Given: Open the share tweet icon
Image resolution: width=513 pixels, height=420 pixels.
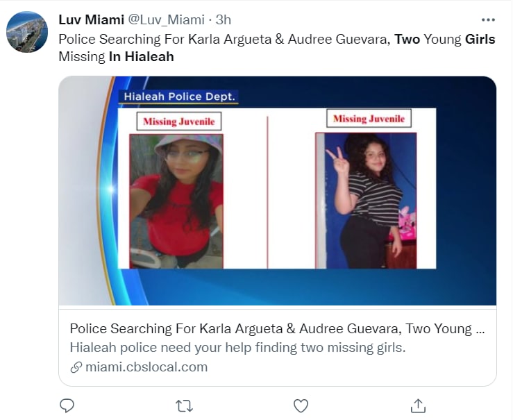Looking at the screenshot, I should pyautogui.click(x=418, y=405).
